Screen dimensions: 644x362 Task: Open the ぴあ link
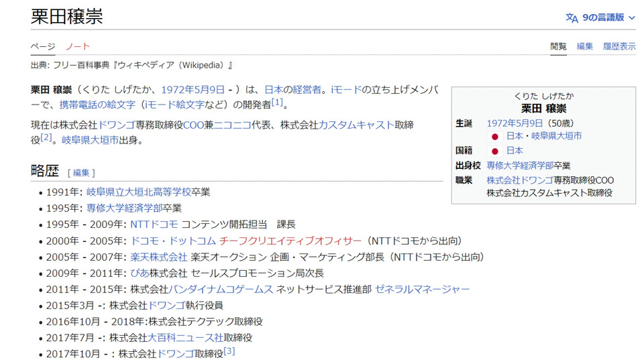[140, 273]
